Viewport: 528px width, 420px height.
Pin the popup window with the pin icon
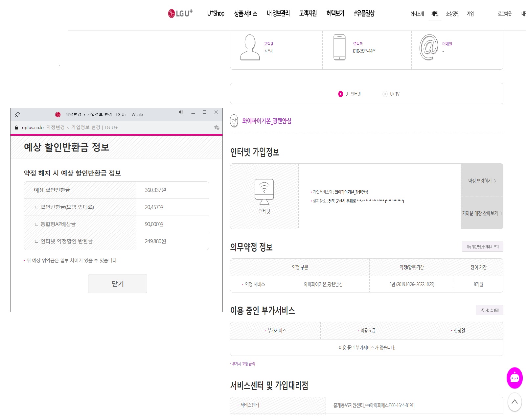17,114
